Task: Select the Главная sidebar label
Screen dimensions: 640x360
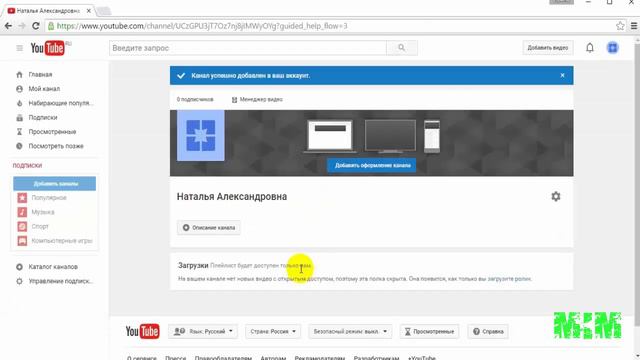Action: pos(40,75)
